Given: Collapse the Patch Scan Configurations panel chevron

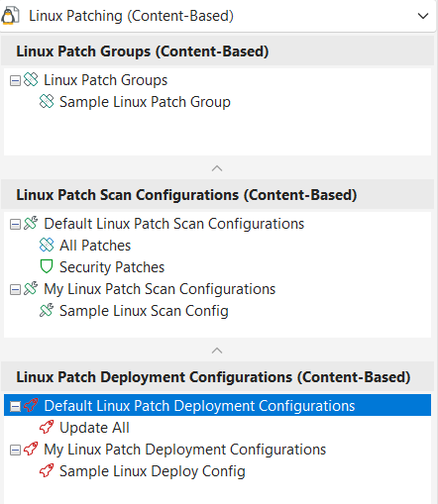Looking at the screenshot, I should (217, 351).
